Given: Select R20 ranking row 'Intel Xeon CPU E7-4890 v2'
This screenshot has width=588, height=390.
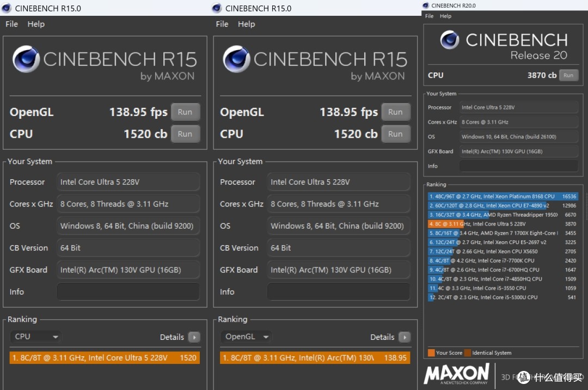Looking at the screenshot, I should (503, 205).
